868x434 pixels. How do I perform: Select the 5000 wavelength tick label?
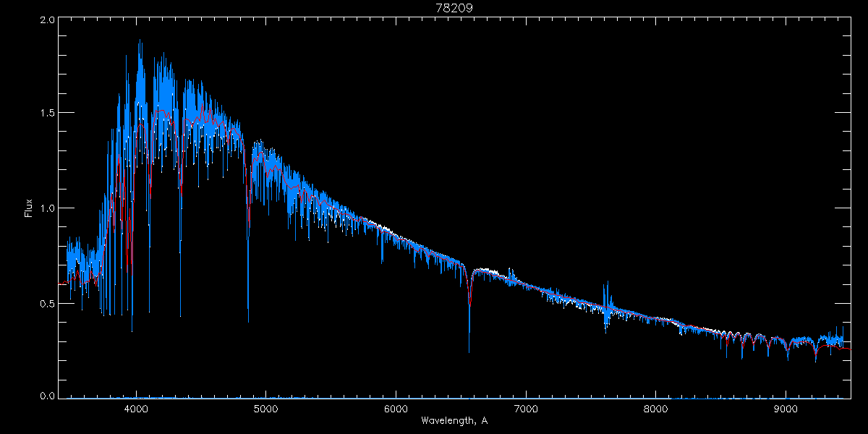point(265,407)
